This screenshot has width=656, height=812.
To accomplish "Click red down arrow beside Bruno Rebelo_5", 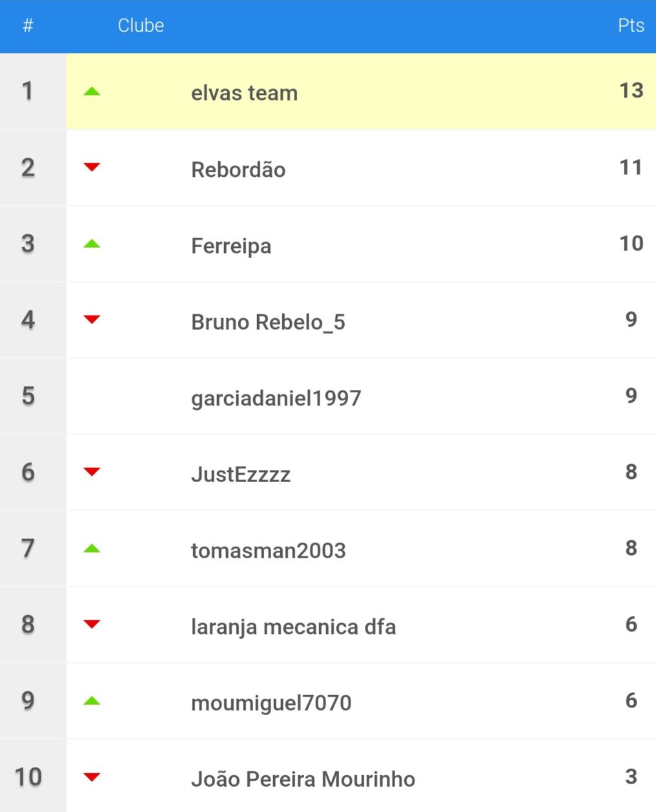I will [92, 320].
